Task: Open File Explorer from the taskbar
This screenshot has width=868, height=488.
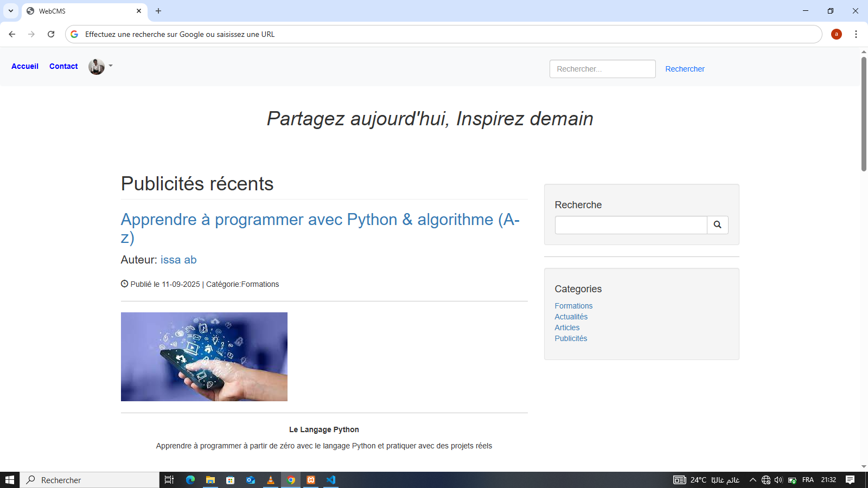Action: click(x=210, y=480)
